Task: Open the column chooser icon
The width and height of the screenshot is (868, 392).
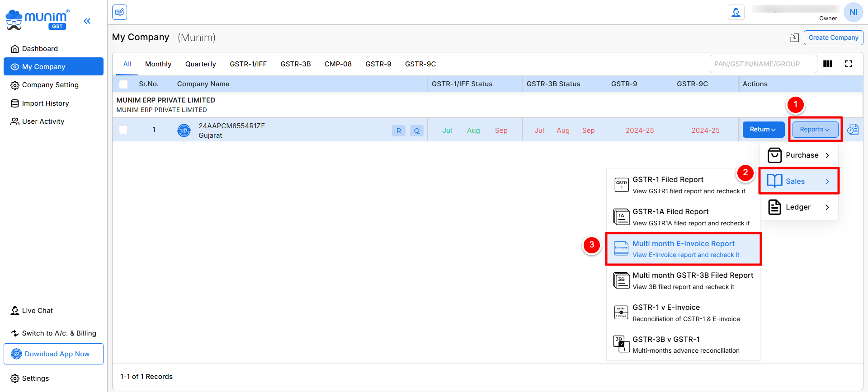Action: click(x=828, y=64)
